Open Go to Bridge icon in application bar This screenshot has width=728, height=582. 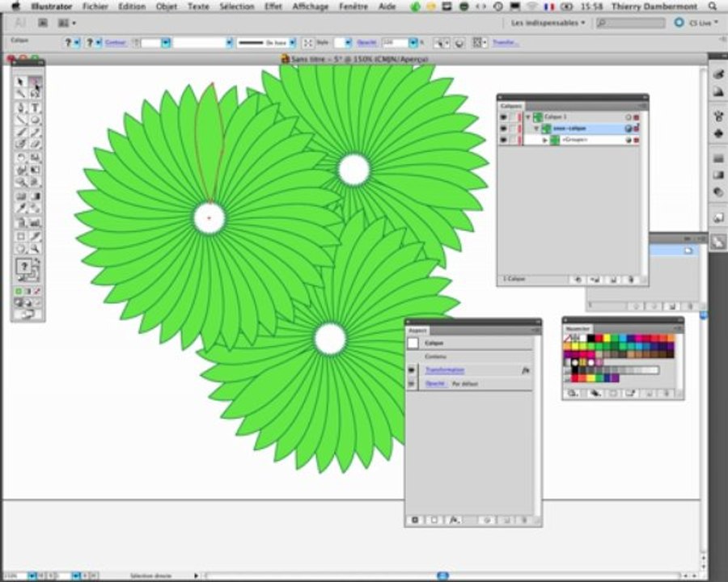(x=43, y=23)
